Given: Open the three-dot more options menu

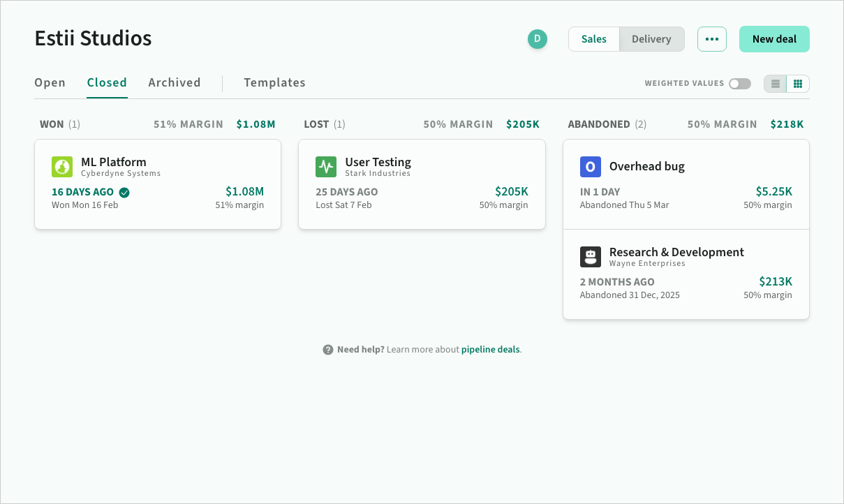Looking at the screenshot, I should 711,39.
